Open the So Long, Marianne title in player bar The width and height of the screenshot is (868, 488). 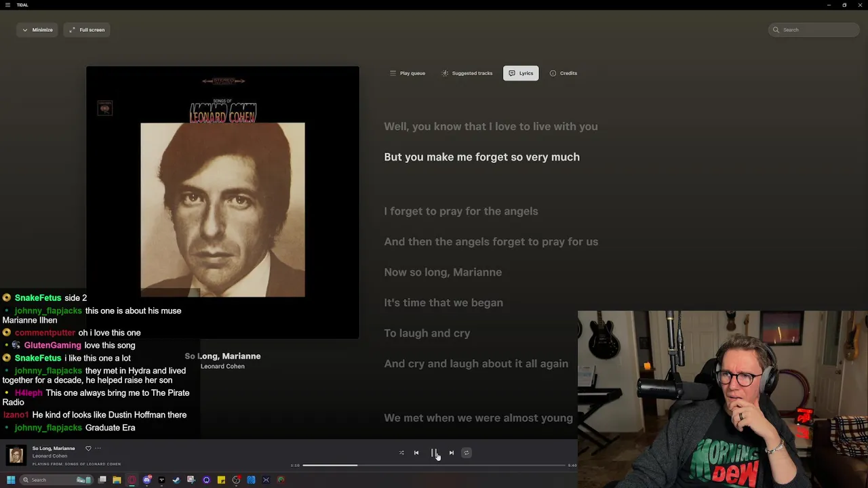coord(54,448)
